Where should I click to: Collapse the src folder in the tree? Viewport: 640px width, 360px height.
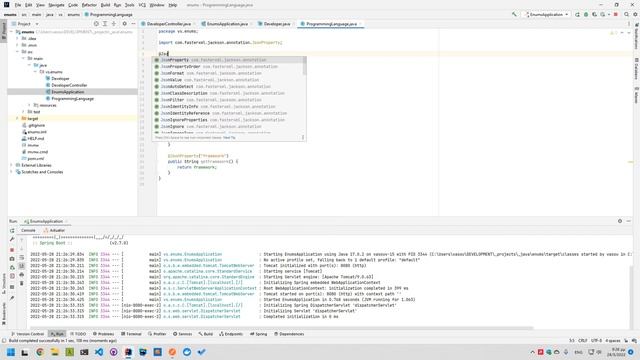(x=17, y=52)
